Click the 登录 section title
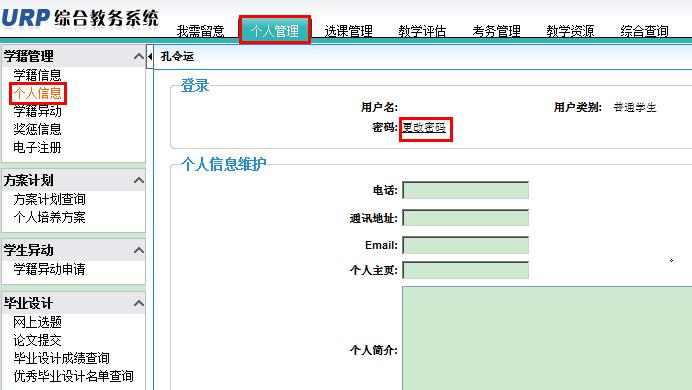The height and width of the screenshot is (390, 692). [x=195, y=86]
